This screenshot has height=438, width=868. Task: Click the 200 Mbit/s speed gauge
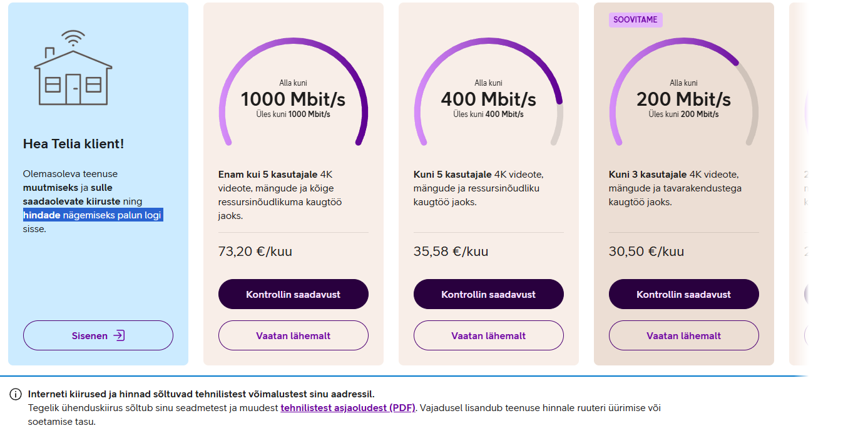683,91
